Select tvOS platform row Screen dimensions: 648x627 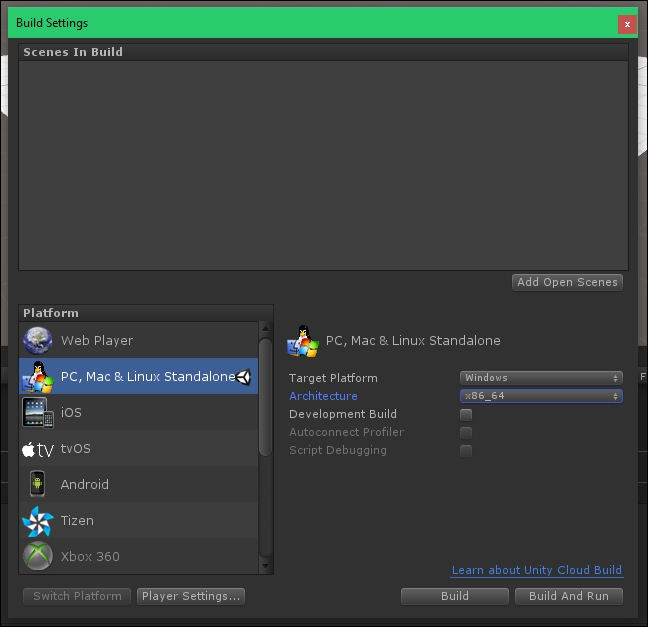(x=138, y=448)
